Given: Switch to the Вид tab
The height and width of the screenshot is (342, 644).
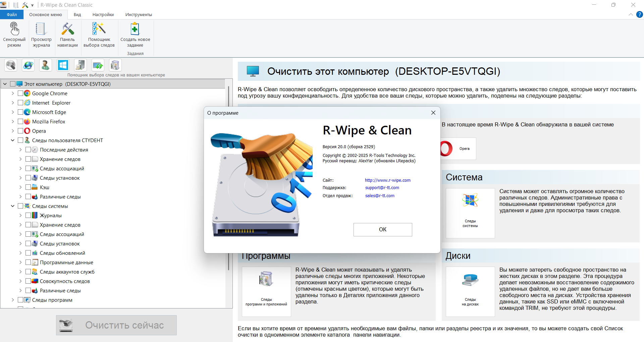Looking at the screenshot, I should (77, 14).
